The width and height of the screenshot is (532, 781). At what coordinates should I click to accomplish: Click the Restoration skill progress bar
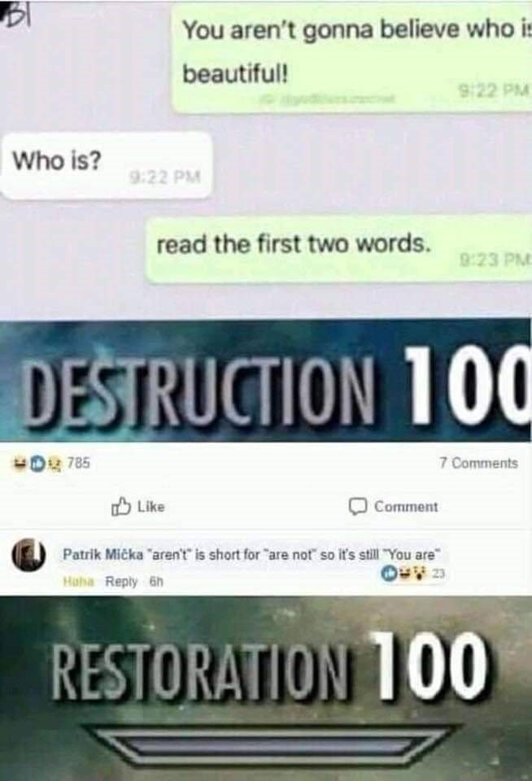pyautogui.click(x=269, y=744)
